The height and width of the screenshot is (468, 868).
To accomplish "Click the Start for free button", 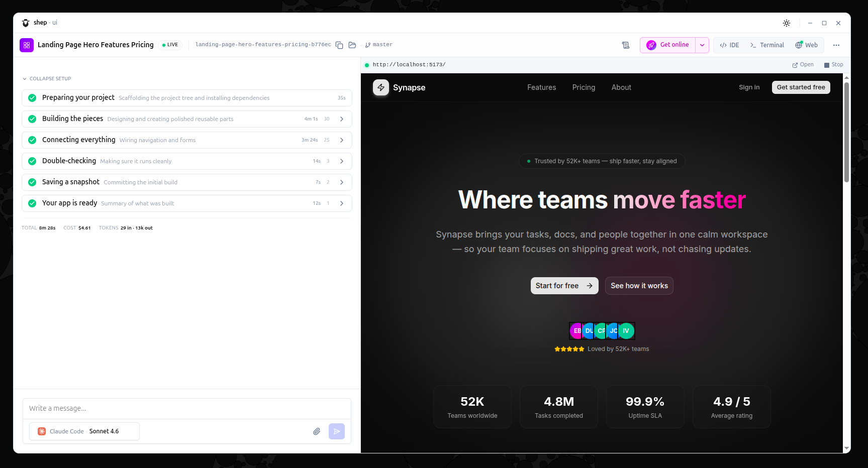I will tap(564, 285).
